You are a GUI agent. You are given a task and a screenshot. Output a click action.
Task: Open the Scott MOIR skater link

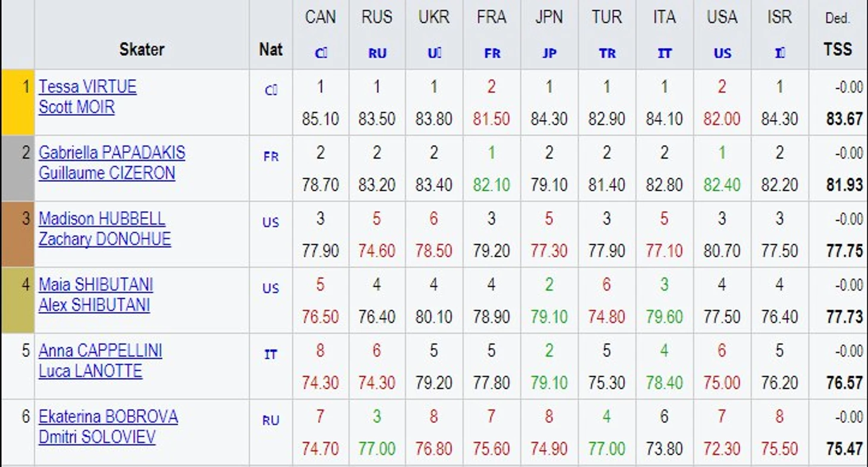pyautogui.click(x=77, y=108)
